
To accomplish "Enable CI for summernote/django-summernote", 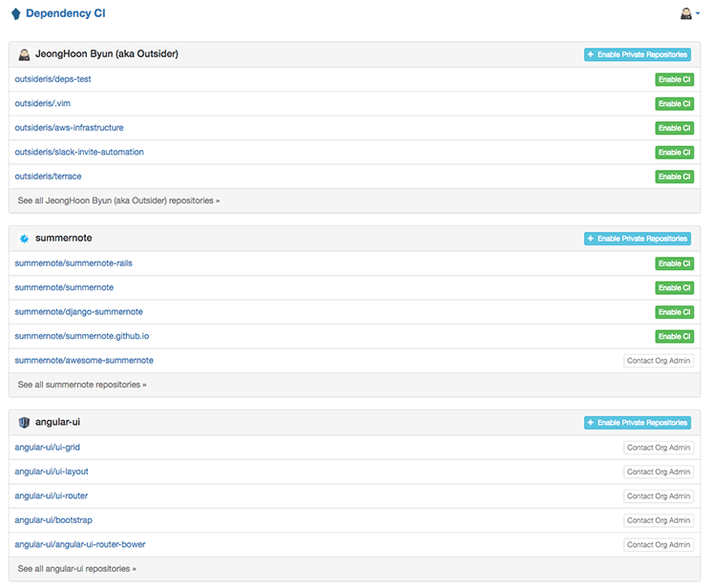I will click(674, 312).
